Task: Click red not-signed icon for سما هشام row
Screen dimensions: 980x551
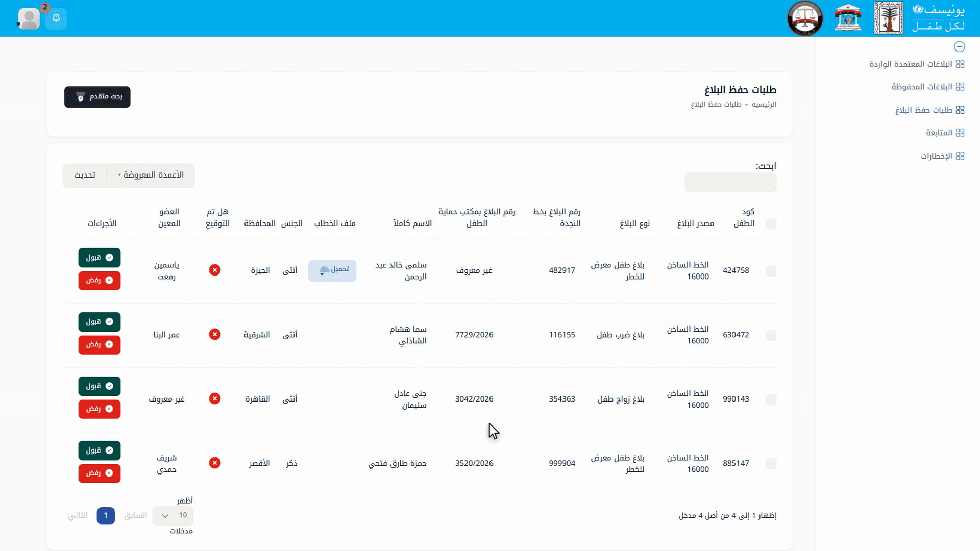Action: (x=215, y=334)
